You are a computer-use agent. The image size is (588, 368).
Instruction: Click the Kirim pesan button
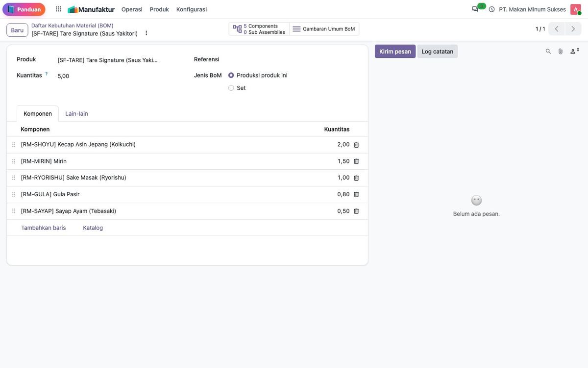click(395, 52)
